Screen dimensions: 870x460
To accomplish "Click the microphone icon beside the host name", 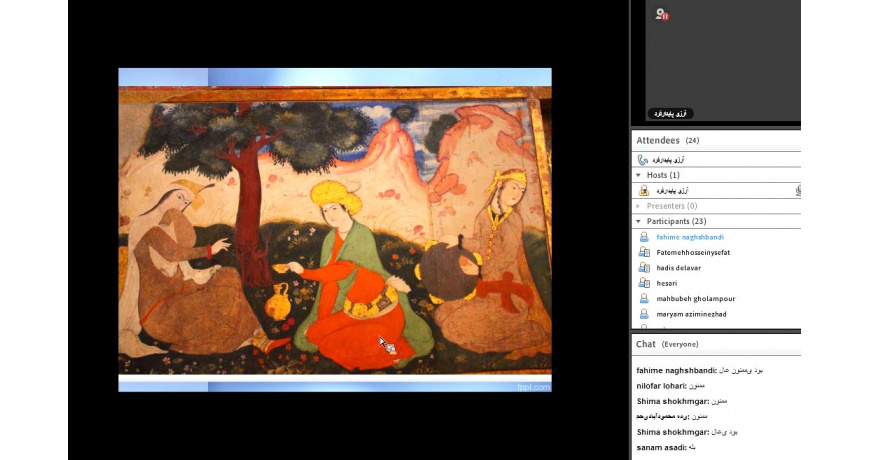I will [798, 191].
